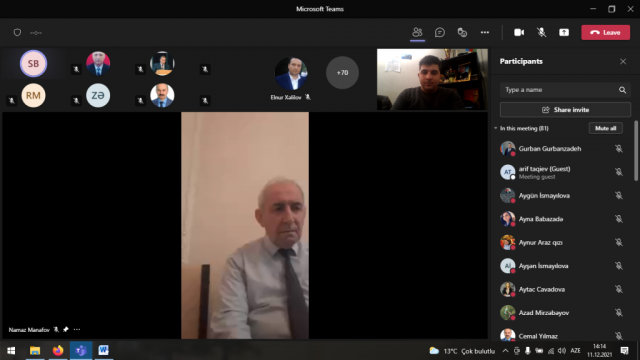Viewport: 640px width, 360px height.
Task: Click the shield security icon
Action: click(x=17, y=32)
